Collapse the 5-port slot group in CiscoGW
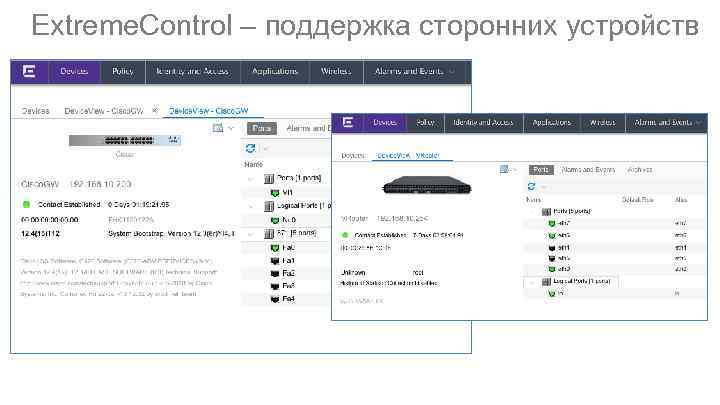Screen dimensions: 720x405 tap(251, 234)
